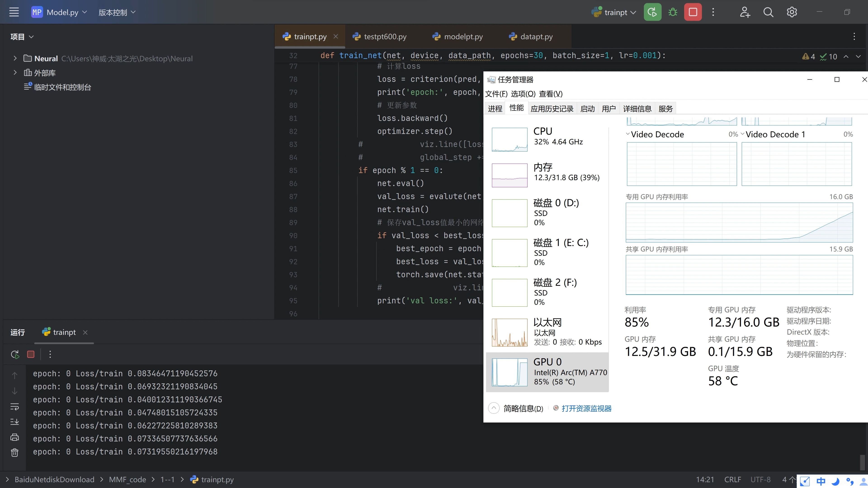
Task: Click the code with me add-user icon
Action: pos(745,12)
